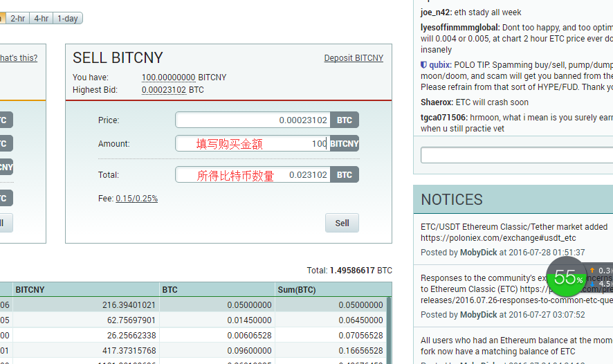This screenshot has height=364, width=613.
Task: Open the Deposit BITCNY link
Action: 354,58
